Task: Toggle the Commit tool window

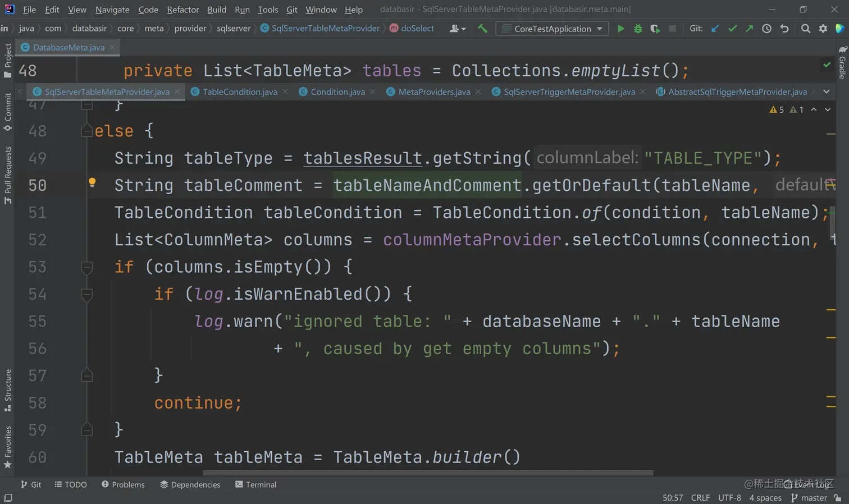Action: coord(7,112)
